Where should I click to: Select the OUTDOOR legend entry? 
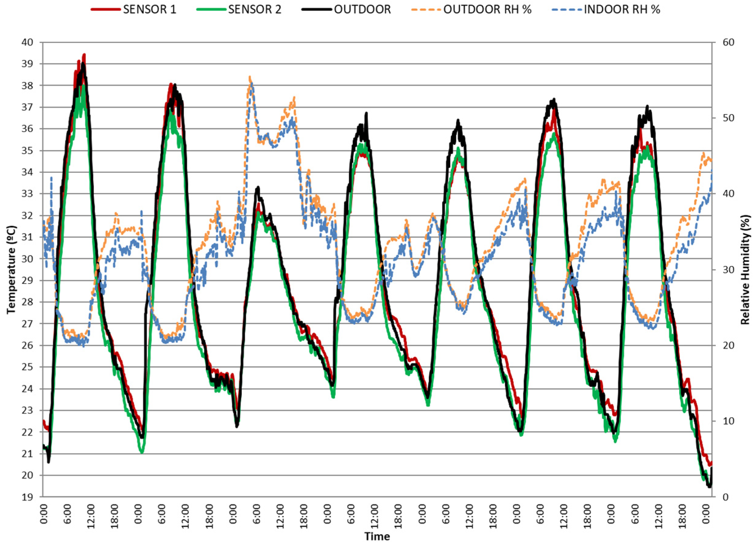[362, 10]
